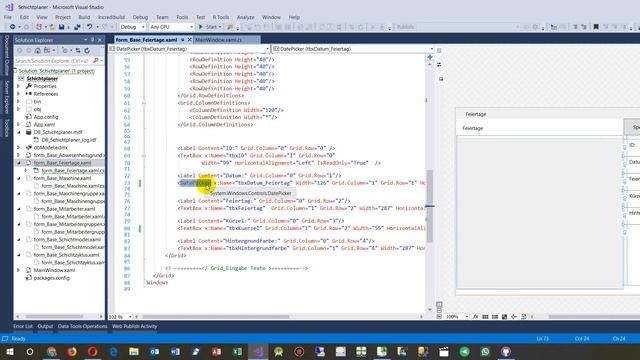Click the search magnifier in Solution Explorer
Screen dimensions: 640x360
pyautogui.click(x=96, y=60)
